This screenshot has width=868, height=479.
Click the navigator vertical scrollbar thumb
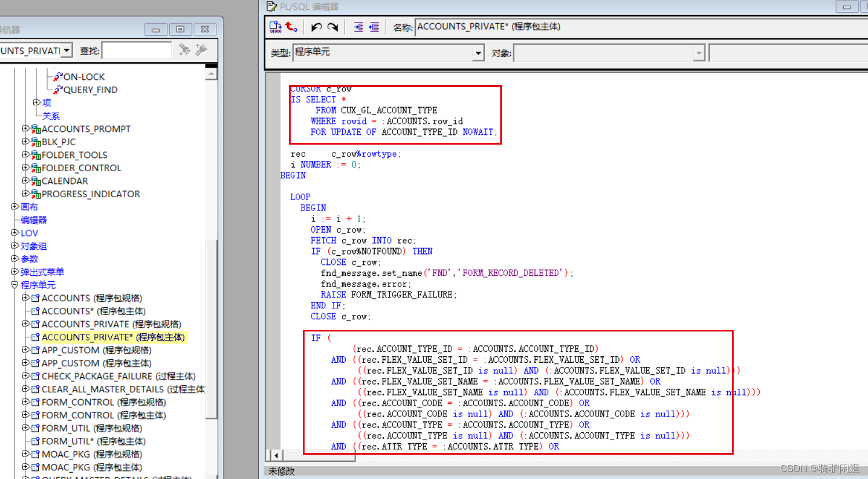coord(211,328)
